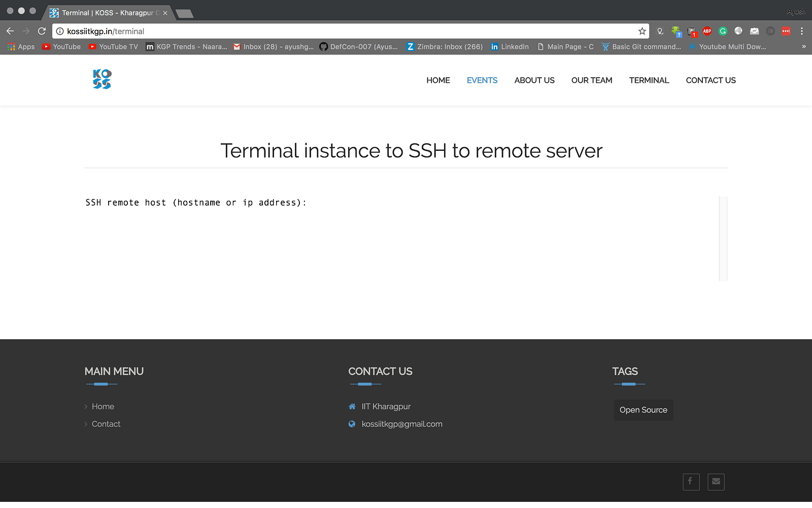The height and width of the screenshot is (508, 812).
Task: Select the Terminal | KOSS browser tab
Action: tap(108, 13)
